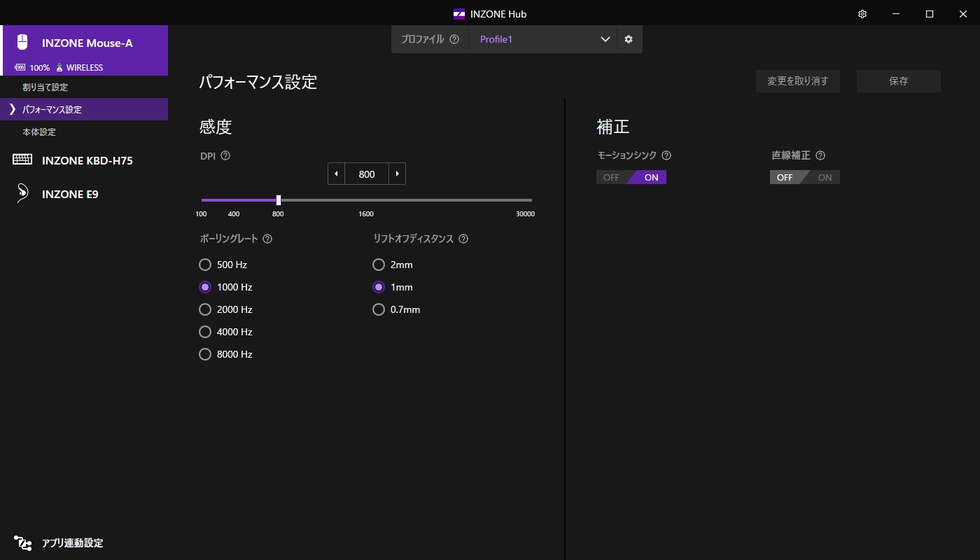Open アプリ連動設定 at bottom left
The height and width of the screenshot is (560, 980).
[x=84, y=542]
